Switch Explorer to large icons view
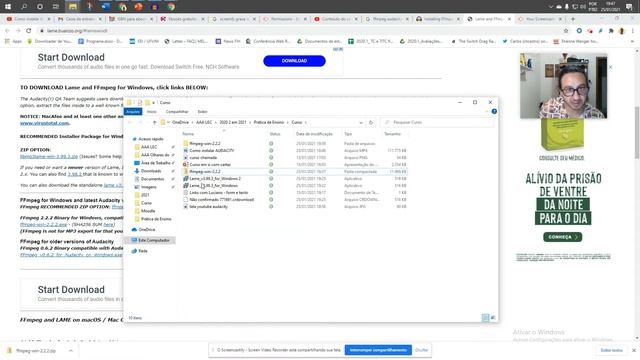The image size is (640, 360). [493, 318]
